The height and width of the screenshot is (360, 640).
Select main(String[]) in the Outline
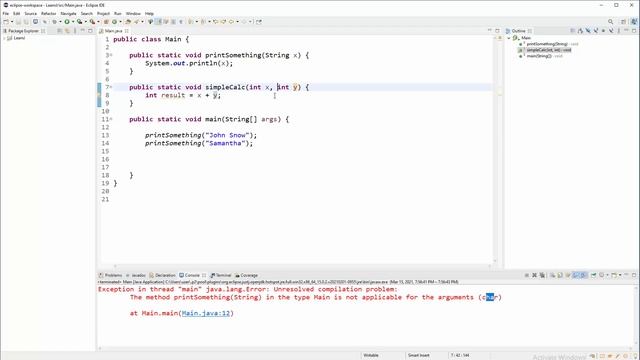[539, 56]
